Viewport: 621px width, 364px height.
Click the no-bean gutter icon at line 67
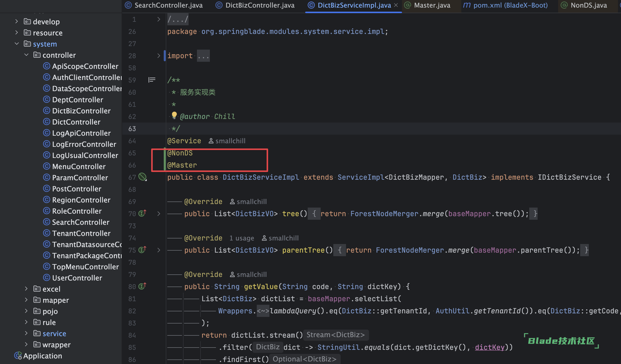pos(142,177)
